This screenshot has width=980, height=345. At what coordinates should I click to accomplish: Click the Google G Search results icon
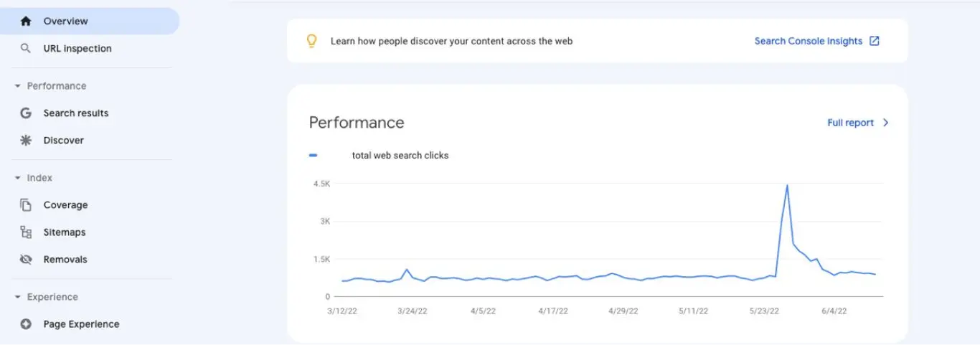(x=26, y=113)
